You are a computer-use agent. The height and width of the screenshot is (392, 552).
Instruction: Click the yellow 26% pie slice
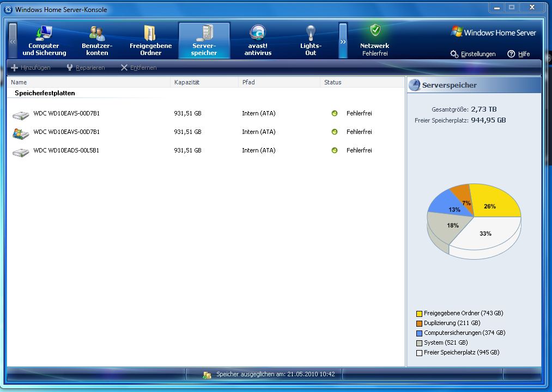495,201
